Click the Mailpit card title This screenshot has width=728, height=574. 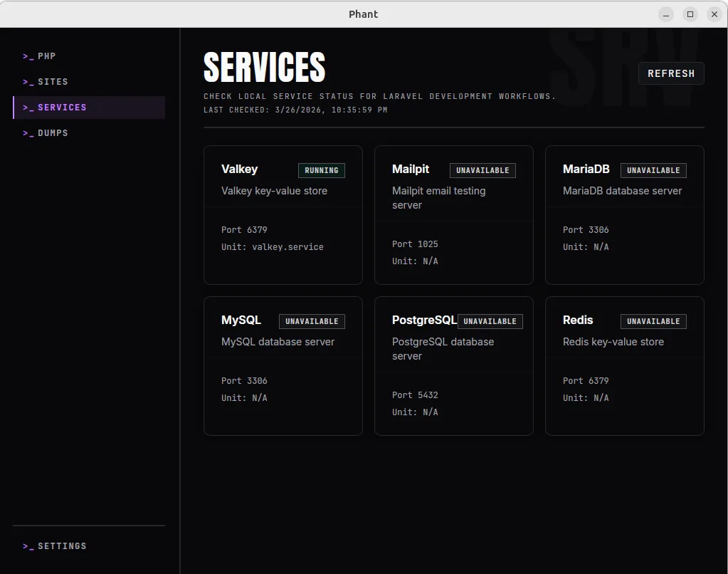[x=411, y=169]
